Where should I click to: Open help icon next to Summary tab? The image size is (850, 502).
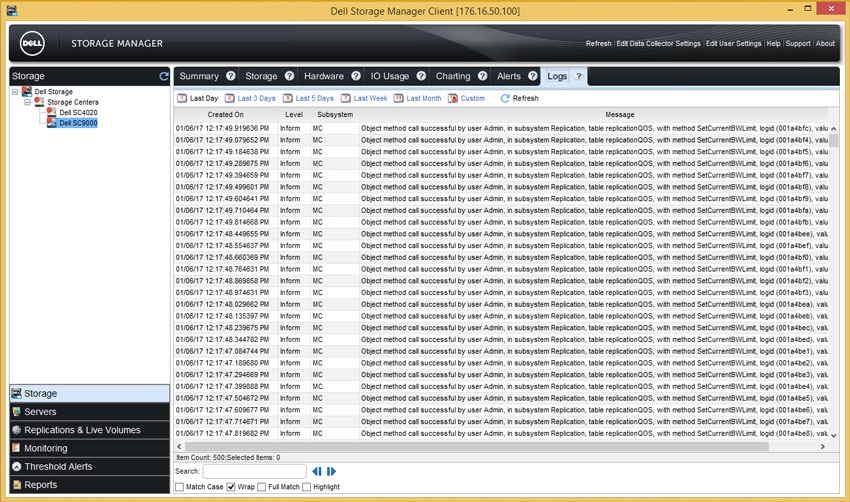pos(231,76)
